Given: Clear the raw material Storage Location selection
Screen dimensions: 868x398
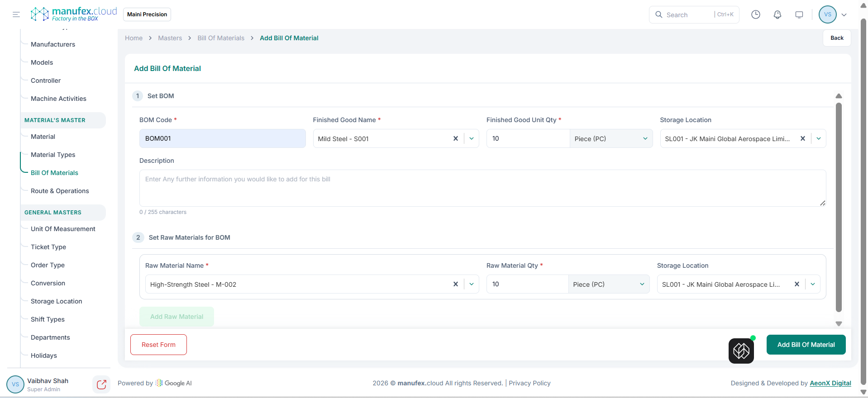Looking at the screenshot, I should [797, 284].
